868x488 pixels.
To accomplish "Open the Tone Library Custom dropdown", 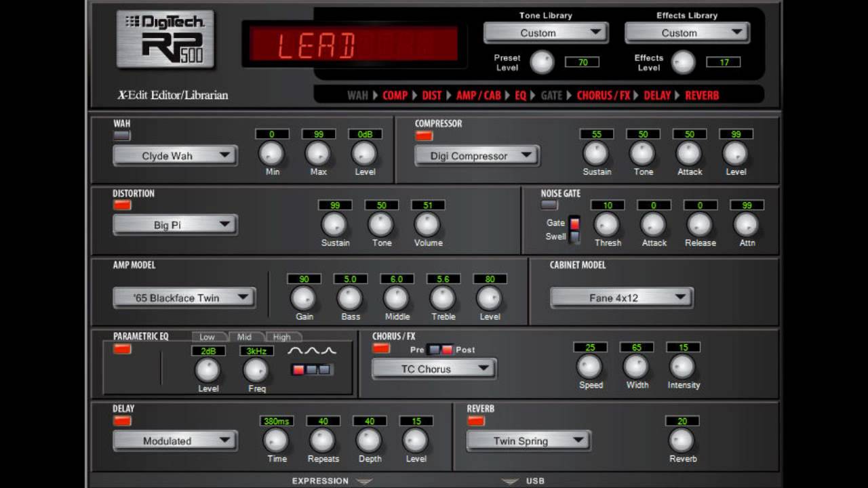I will tap(546, 33).
